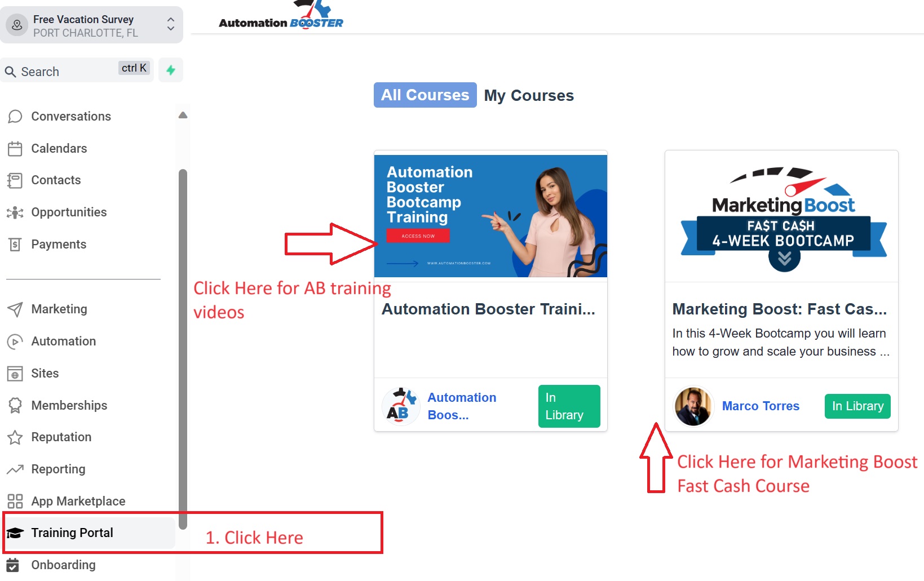Click the Marketing Boost course description text
Screen dimensions: 924x581
pyautogui.click(x=781, y=343)
